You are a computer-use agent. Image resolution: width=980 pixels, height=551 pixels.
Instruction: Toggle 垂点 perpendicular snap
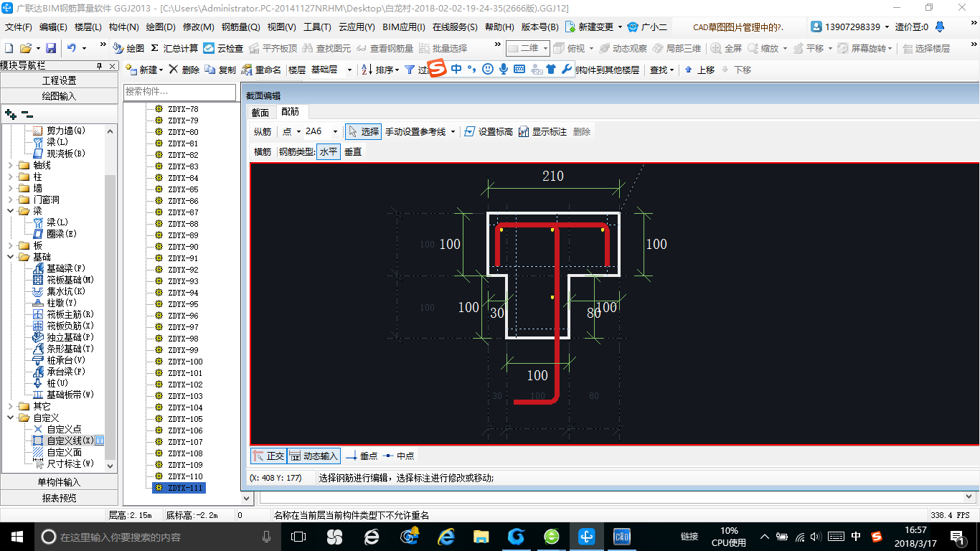point(362,456)
